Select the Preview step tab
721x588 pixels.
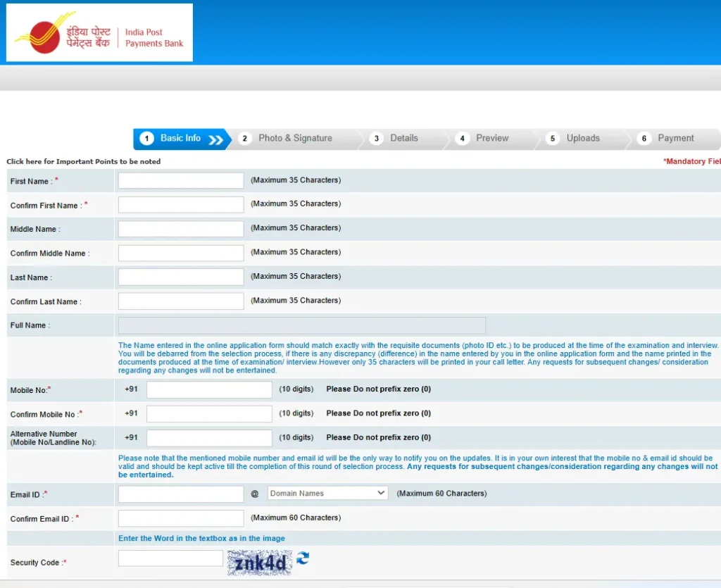click(491, 139)
